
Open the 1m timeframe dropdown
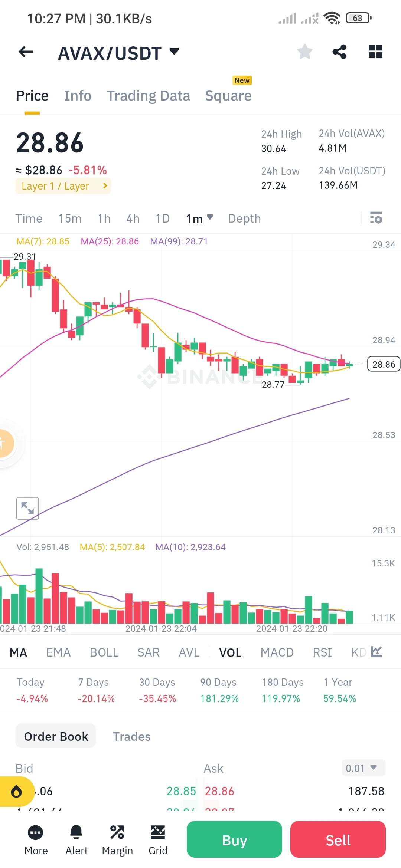pos(199,218)
